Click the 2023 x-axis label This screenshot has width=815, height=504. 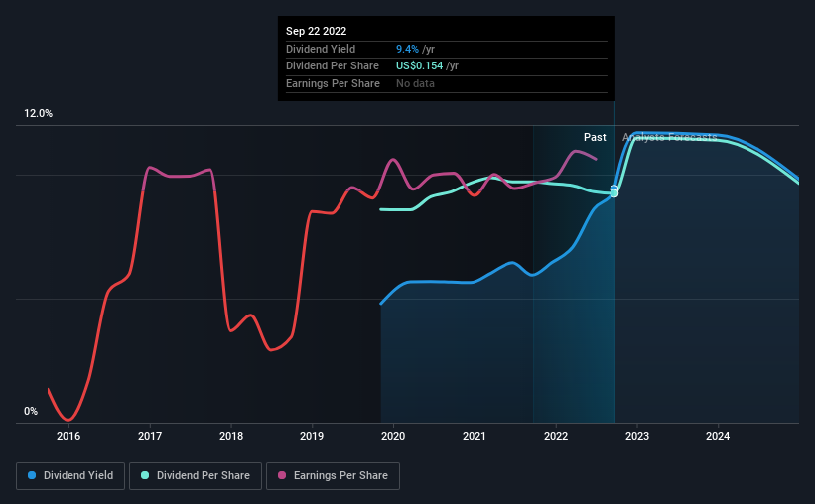(637, 436)
